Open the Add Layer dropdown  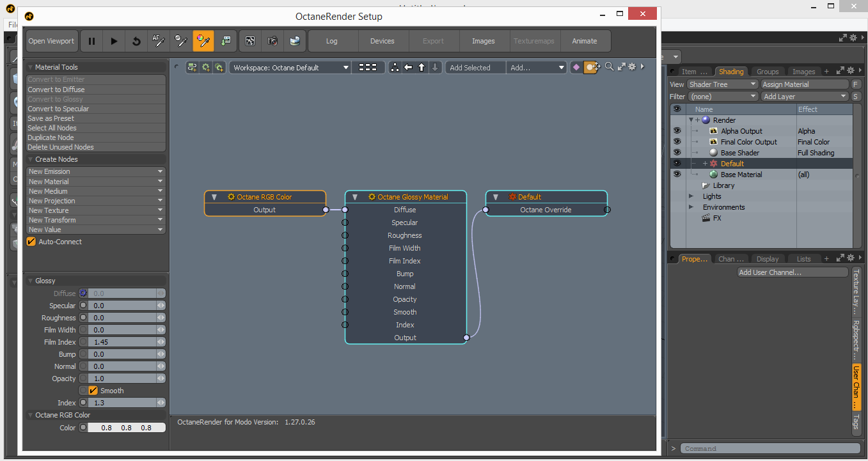click(805, 97)
